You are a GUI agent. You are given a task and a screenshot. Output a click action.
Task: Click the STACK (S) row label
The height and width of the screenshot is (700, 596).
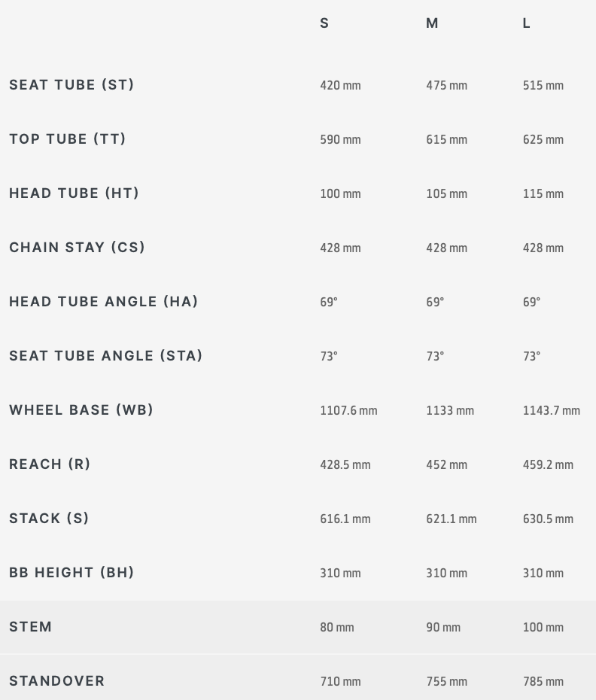(49, 519)
